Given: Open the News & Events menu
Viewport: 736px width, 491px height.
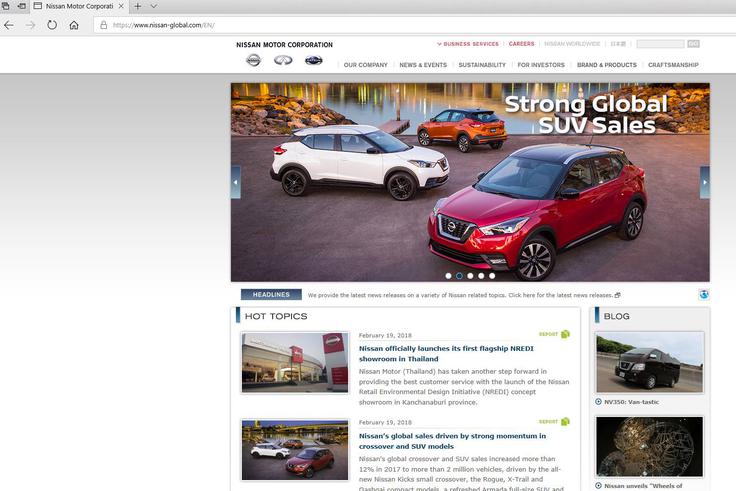Looking at the screenshot, I should coord(423,65).
